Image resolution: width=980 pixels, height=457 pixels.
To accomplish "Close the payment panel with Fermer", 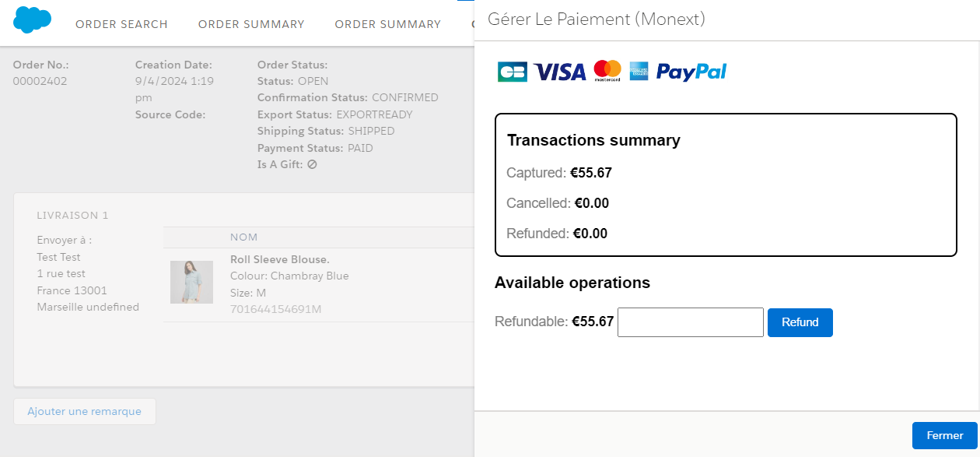I will point(945,435).
